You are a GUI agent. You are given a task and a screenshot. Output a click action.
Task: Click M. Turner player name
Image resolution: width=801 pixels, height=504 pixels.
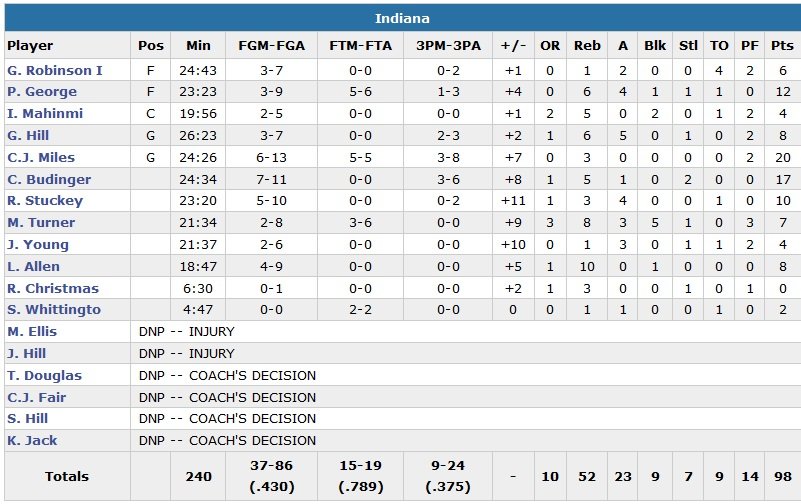click(x=41, y=222)
